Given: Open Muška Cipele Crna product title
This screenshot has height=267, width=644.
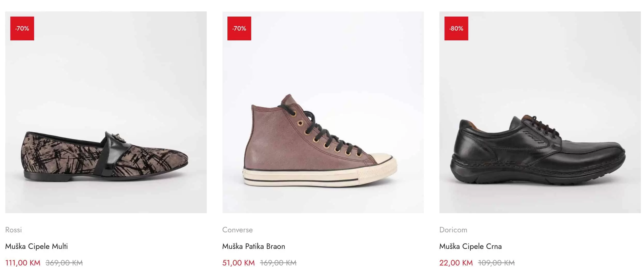Looking at the screenshot, I should point(470,246).
